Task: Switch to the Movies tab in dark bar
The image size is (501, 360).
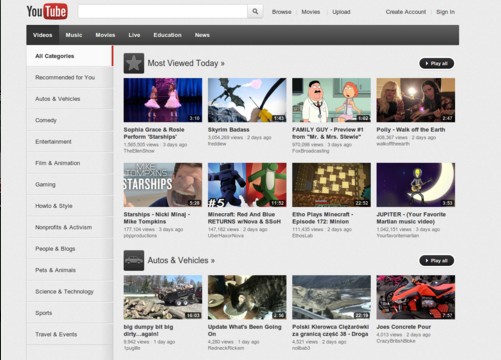Action: (105, 35)
